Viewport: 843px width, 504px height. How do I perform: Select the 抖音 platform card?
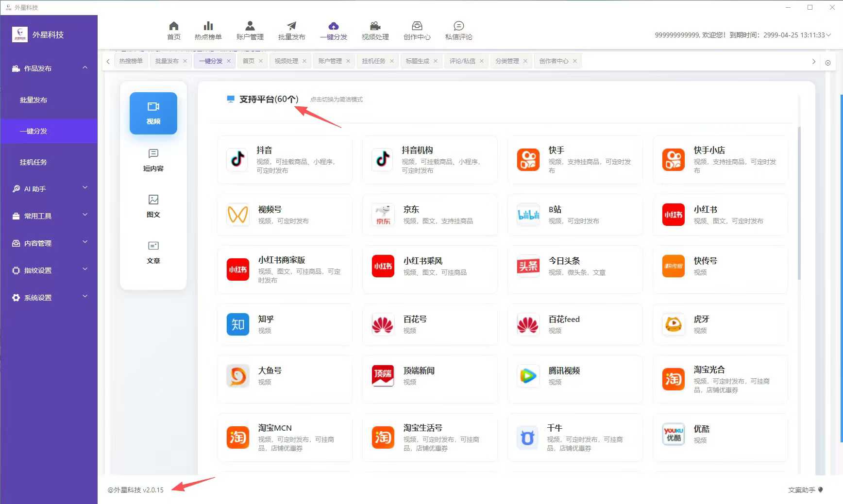(285, 160)
